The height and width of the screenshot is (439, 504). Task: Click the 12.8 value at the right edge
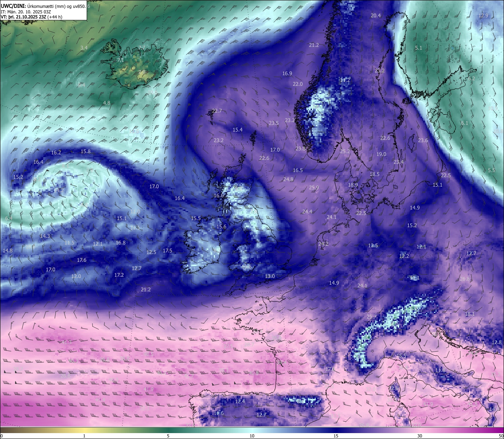(x=497, y=342)
